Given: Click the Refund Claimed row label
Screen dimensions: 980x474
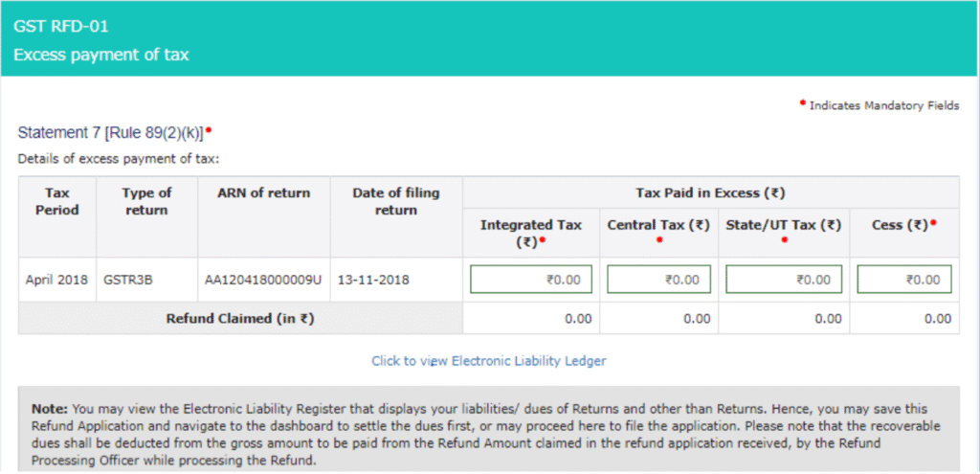Looking at the screenshot, I should 240,318.
